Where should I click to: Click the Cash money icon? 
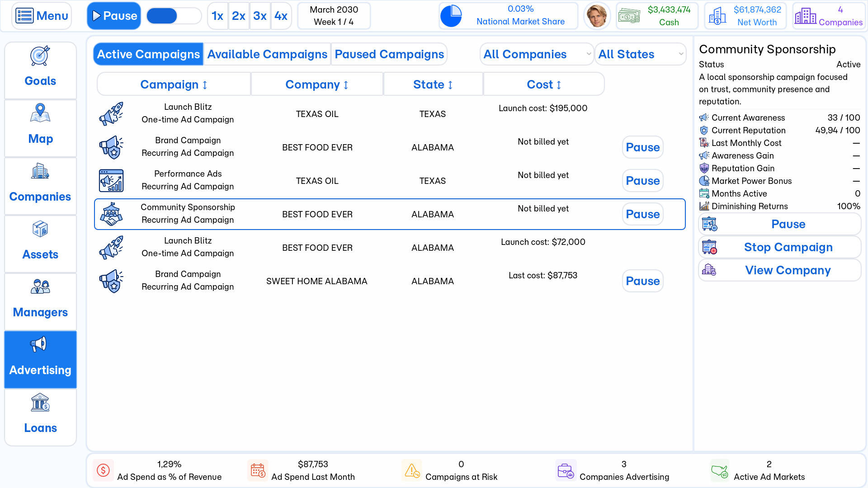click(629, 16)
